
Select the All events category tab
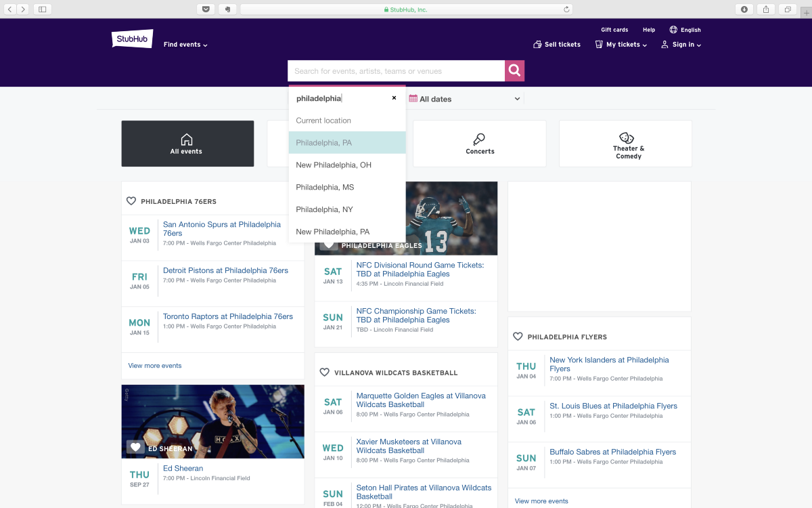pos(187,144)
